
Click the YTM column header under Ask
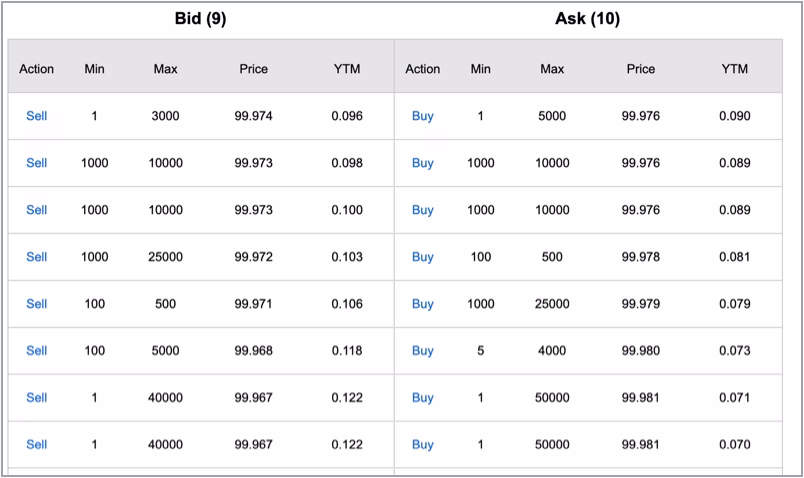tap(734, 69)
